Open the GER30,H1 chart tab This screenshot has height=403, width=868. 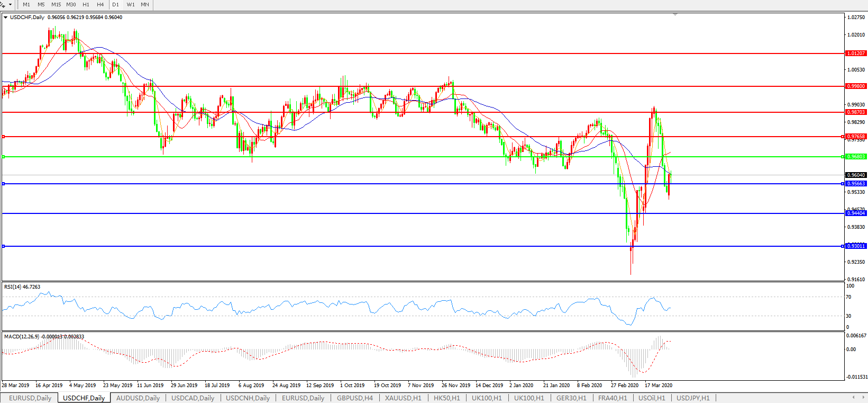(571, 398)
